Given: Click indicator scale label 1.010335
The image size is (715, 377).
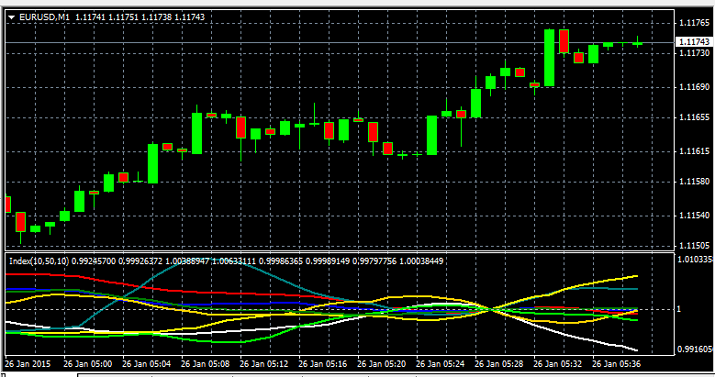Looking at the screenshot, I should pyautogui.click(x=695, y=259).
